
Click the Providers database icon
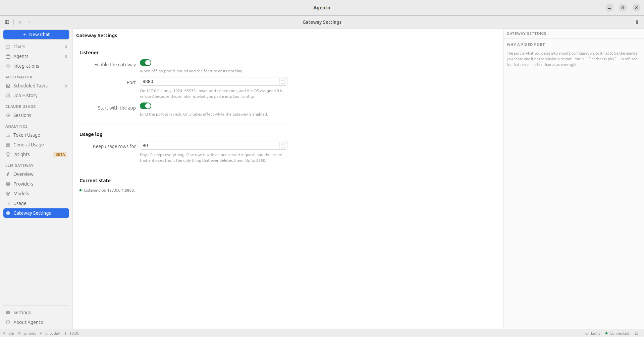pos(8,184)
